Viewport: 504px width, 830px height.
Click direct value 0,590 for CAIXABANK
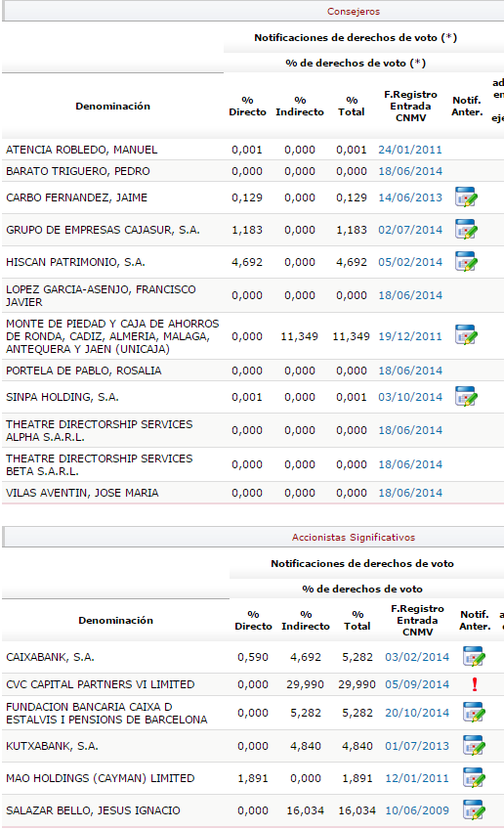pos(253,657)
